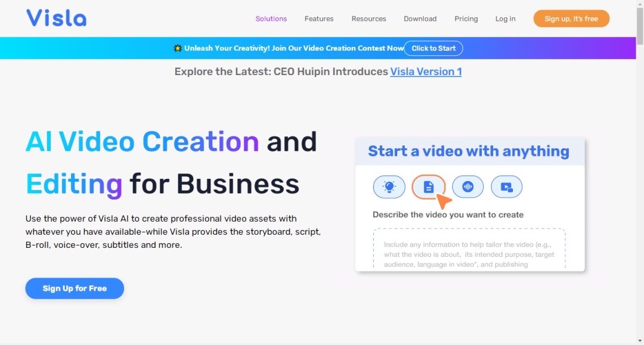Screen dimensions: 644x345
Task: Go to the Download page
Action: (x=420, y=19)
